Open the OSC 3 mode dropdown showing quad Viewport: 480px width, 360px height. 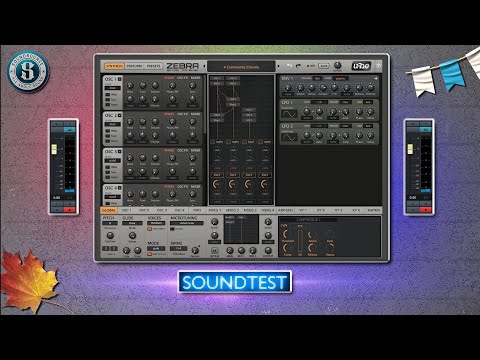tap(113, 161)
